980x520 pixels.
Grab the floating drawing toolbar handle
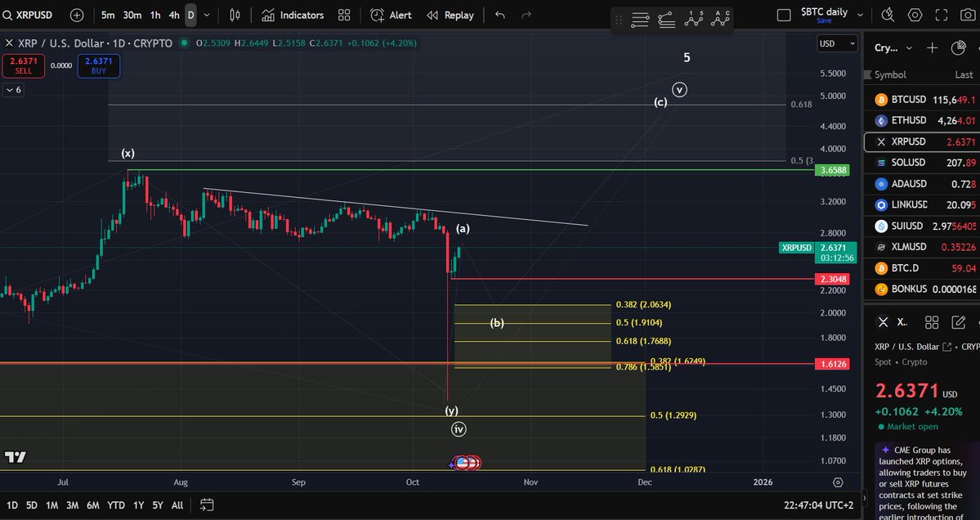(x=619, y=20)
